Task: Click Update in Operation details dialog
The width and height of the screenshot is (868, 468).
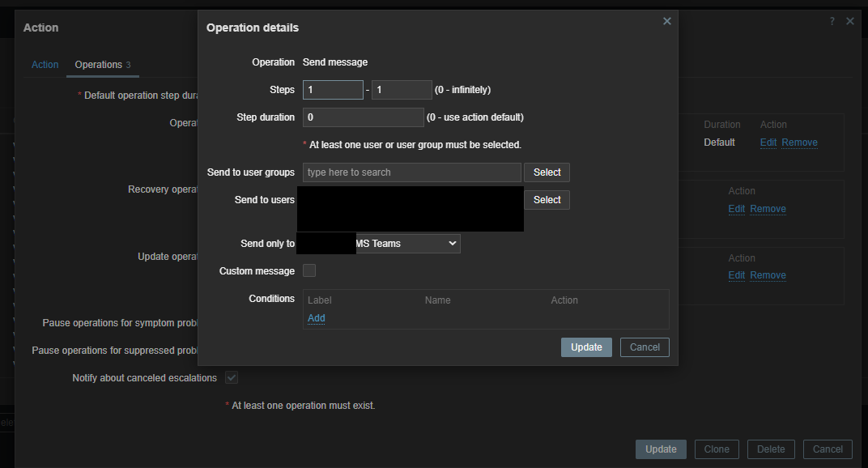Action: coord(586,347)
